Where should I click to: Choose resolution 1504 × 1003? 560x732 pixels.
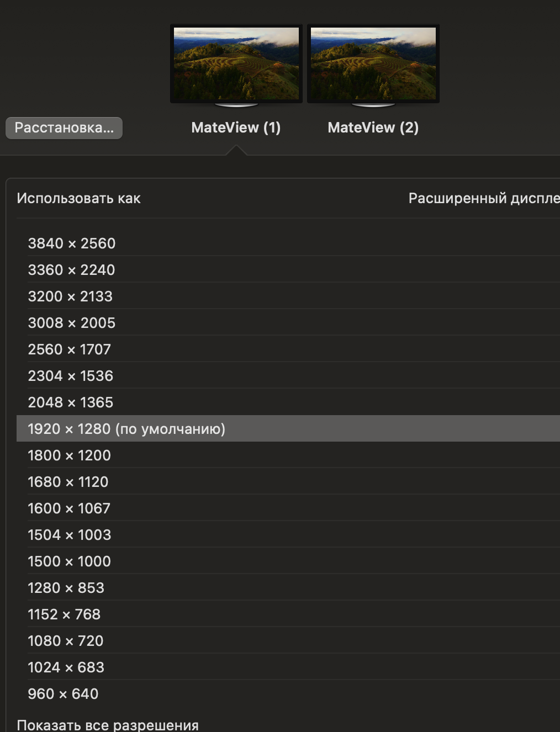(288, 534)
